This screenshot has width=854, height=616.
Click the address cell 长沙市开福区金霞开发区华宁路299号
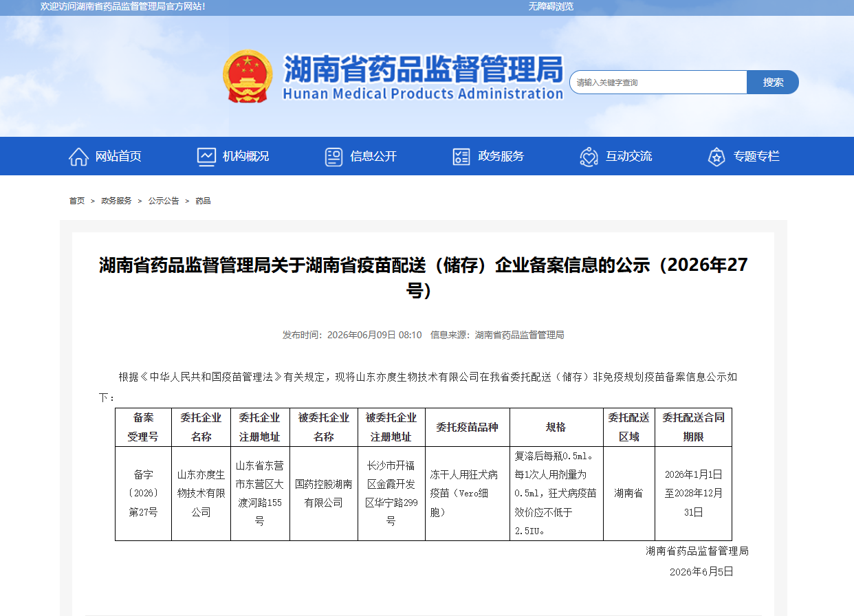coord(391,494)
